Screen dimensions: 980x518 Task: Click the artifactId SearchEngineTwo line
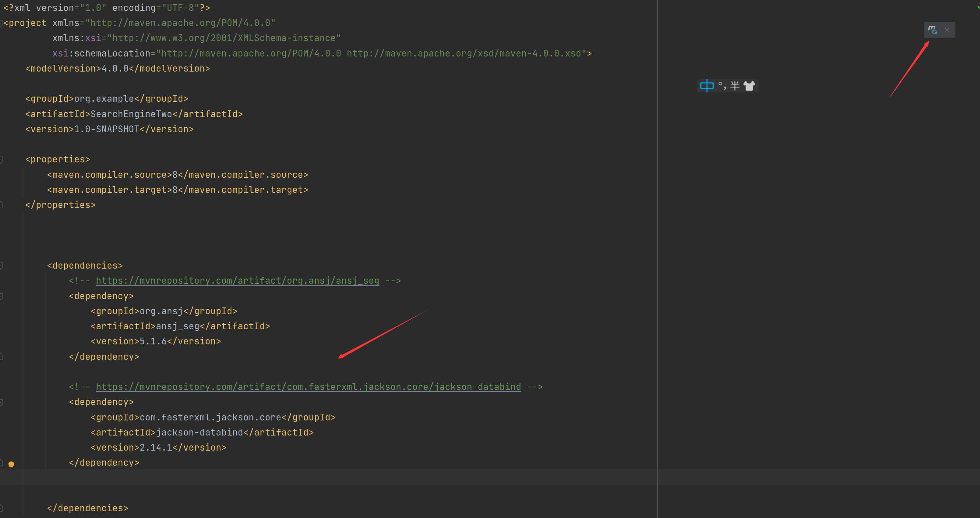pyautogui.click(x=134, y=114)
